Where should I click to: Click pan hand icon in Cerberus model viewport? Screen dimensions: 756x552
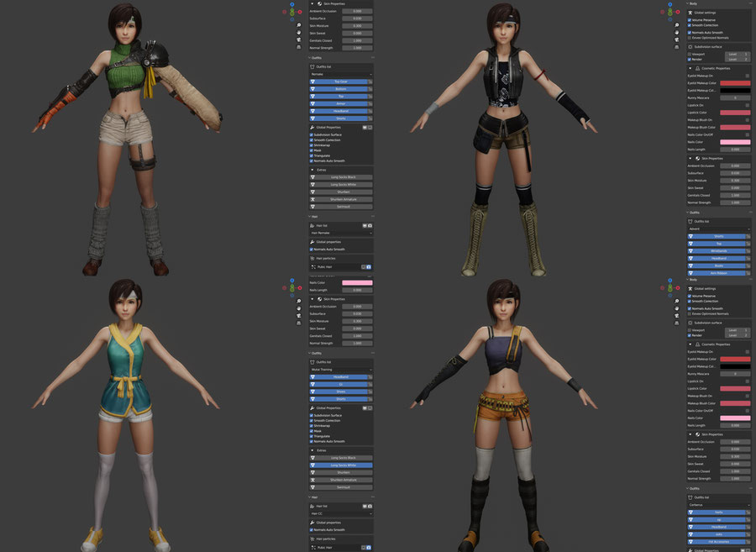click(x=676, y=308)
